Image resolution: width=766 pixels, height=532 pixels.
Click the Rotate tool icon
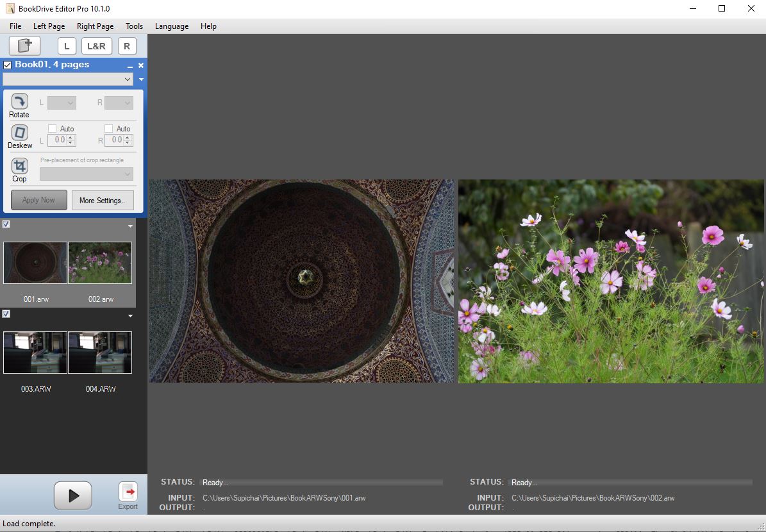(x=19, y=102)
